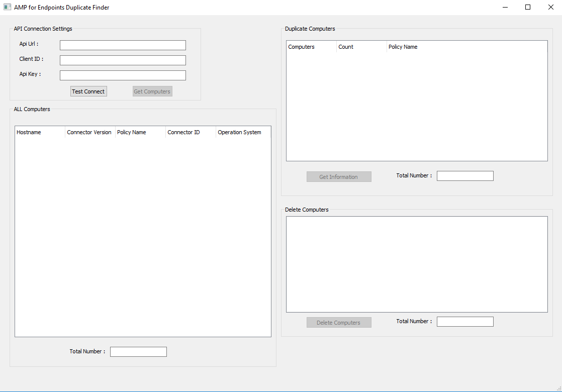Click Computers header in Duplicate Computers list
Image resolution: width=562 pixels, height=392 pixels.
[x=312, y=47]
